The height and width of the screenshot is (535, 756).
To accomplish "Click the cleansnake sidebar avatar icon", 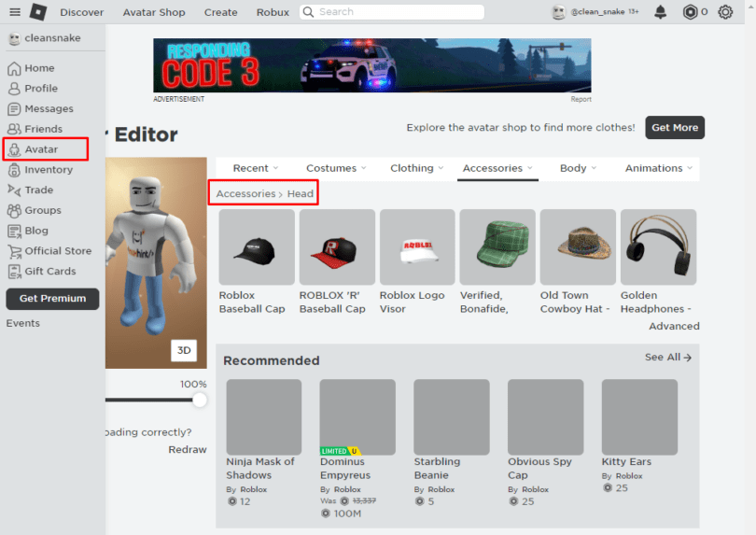I will (14, 38).
